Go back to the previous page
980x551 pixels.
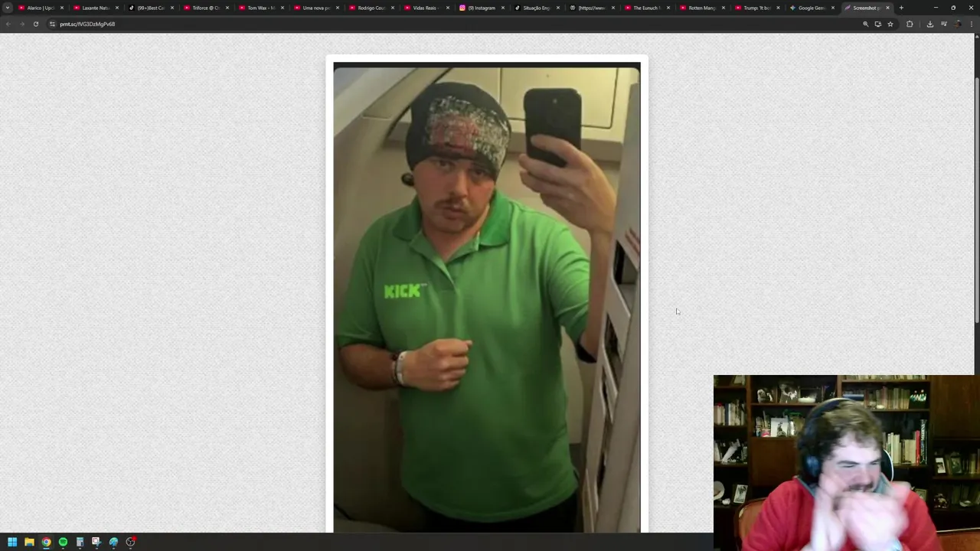click(x=8, y=24)
